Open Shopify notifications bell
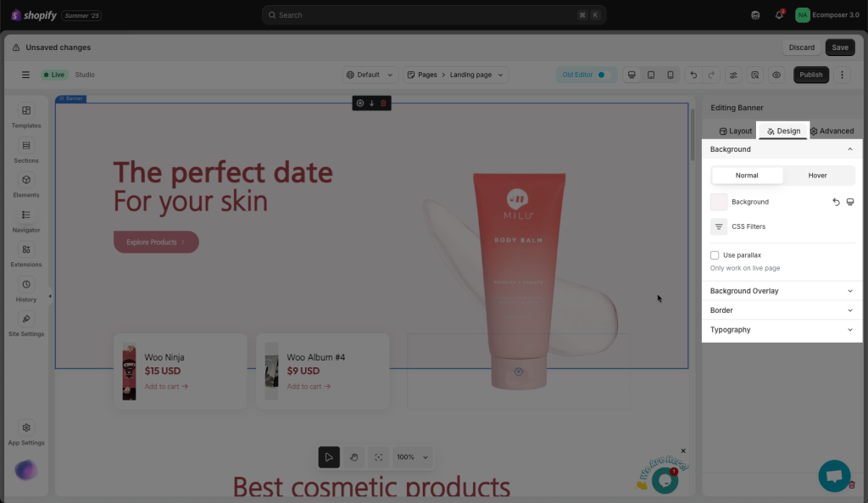The height and width of the screenshot is (503, 868). point(779,15)
